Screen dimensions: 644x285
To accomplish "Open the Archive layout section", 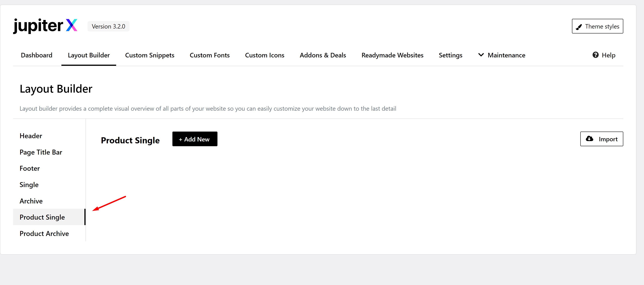I will point(49,201).
